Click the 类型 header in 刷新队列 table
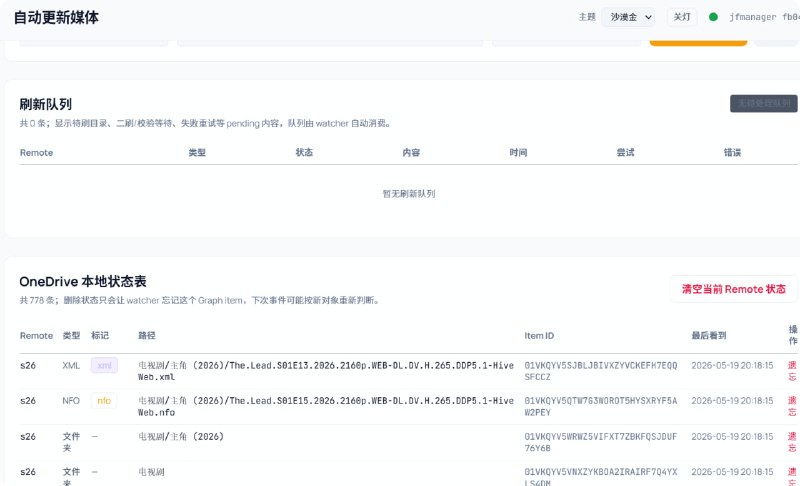Screen dimensions: 800x486 click(197, 152)
